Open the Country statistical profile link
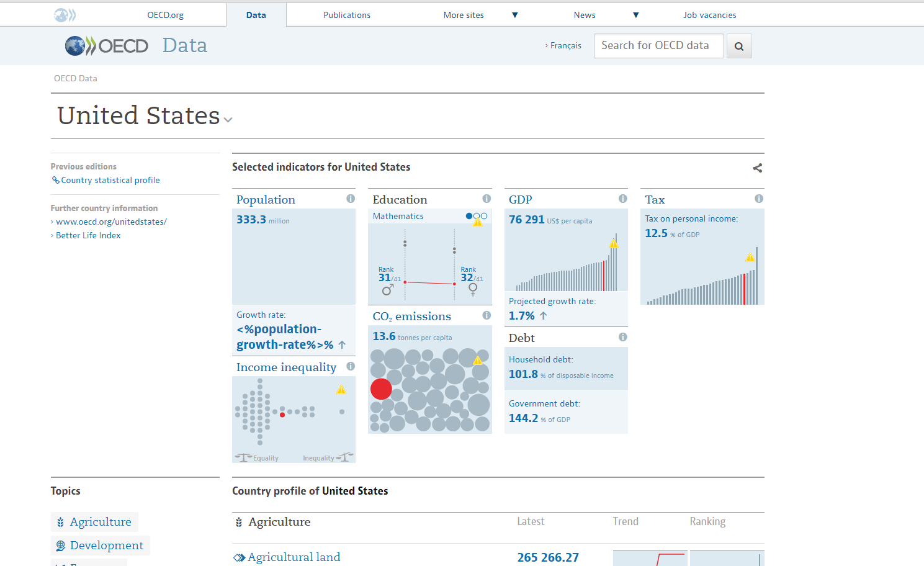 click(x=110, y=180)
